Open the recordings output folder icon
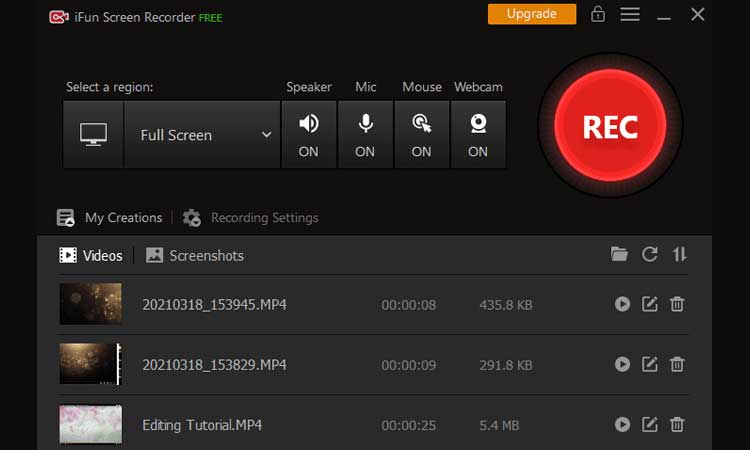The width and height of the screenshot is (750, 450). [620, 255]
